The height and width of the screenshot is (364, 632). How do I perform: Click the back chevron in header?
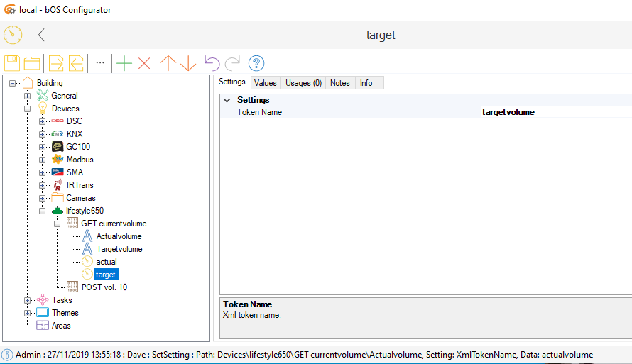[41, 35]
